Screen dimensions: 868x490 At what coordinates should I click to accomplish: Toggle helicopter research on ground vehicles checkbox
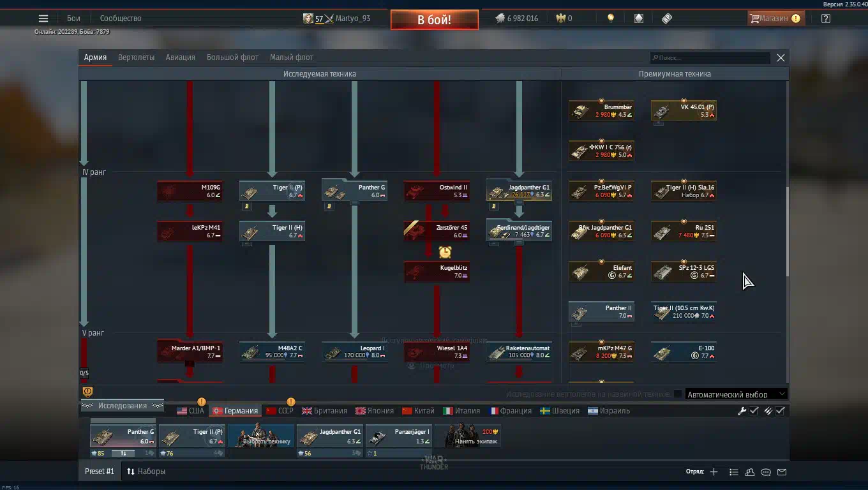click(x=678, y=394)
